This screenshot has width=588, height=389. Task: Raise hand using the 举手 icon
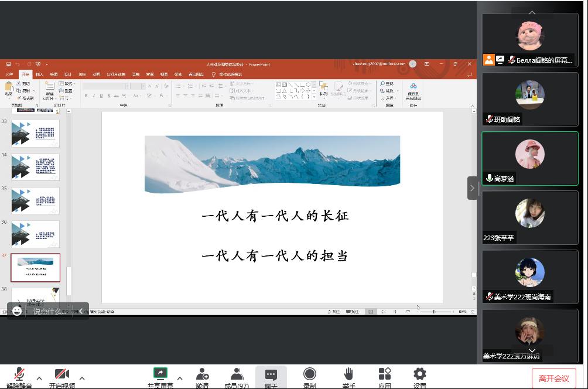pos(348,374)
